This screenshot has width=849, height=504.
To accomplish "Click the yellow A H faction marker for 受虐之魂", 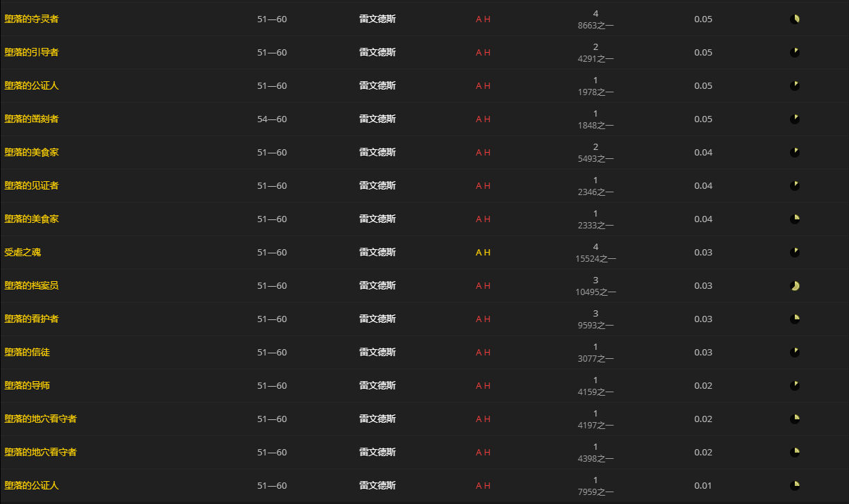I will (x=483, y=253).
